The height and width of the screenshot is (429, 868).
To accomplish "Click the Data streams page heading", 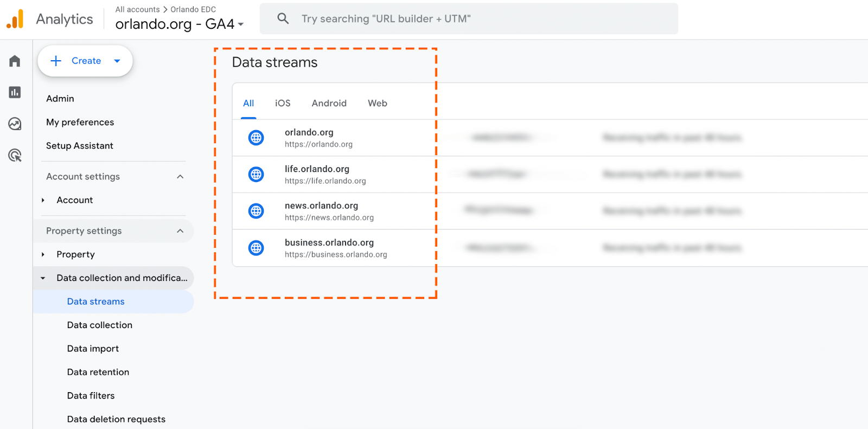I will tap(275, 62).
